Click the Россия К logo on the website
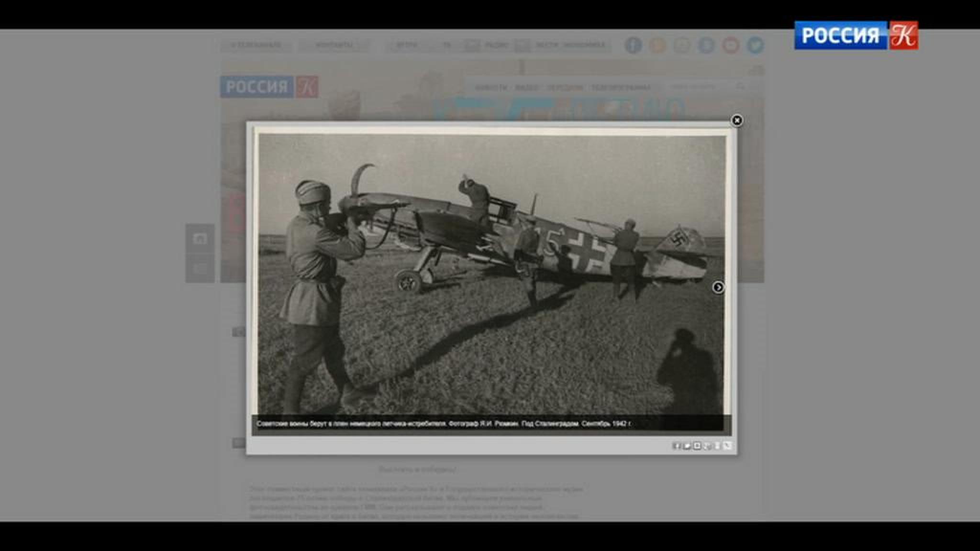Image resolution: width=980 pixels, height=551 pixels. coord(269,87)
